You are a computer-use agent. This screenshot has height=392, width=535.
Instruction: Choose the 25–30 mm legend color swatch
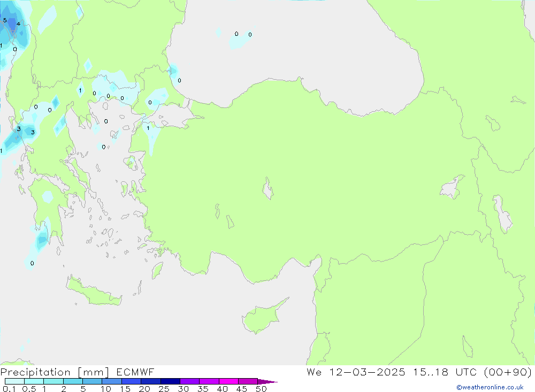coord(170,381)
